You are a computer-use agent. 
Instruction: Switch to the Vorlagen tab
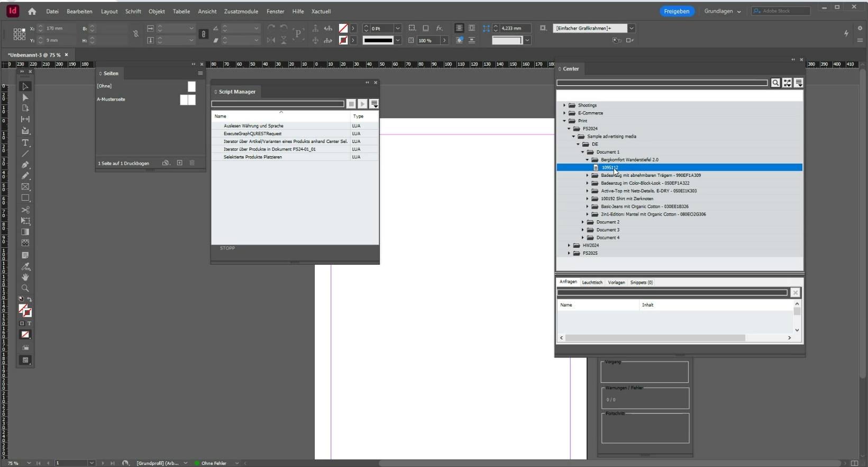point(616,283)
